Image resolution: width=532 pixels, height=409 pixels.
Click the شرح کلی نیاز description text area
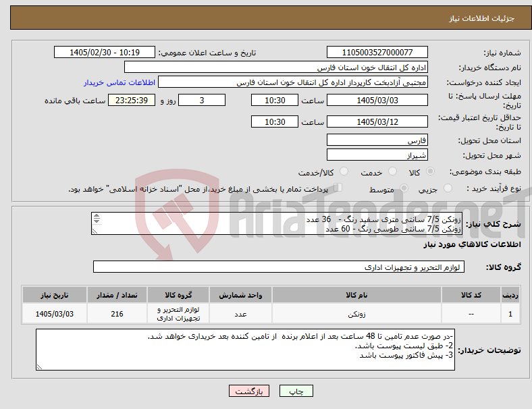277,223
